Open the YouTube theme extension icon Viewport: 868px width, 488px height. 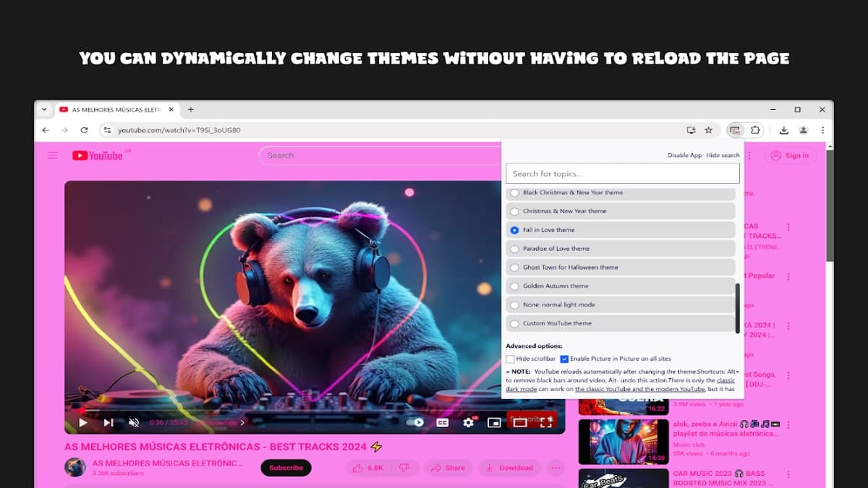point(735,130)
